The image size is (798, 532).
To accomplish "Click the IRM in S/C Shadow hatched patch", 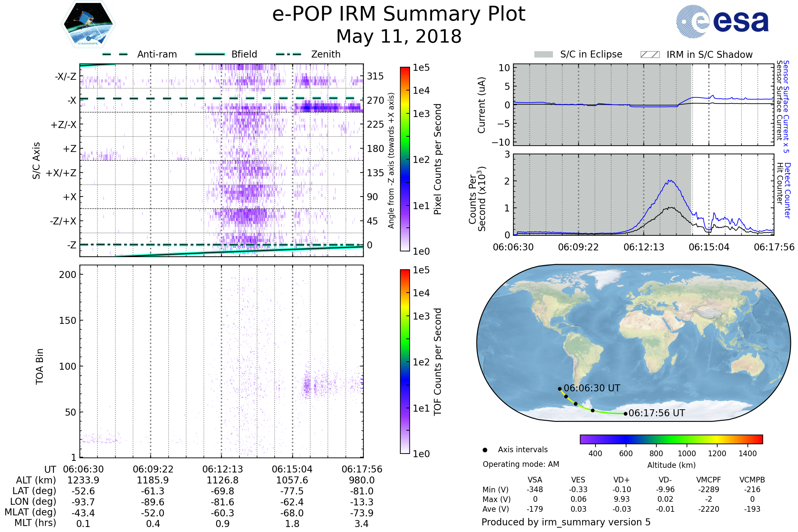I will pos(650,55).
